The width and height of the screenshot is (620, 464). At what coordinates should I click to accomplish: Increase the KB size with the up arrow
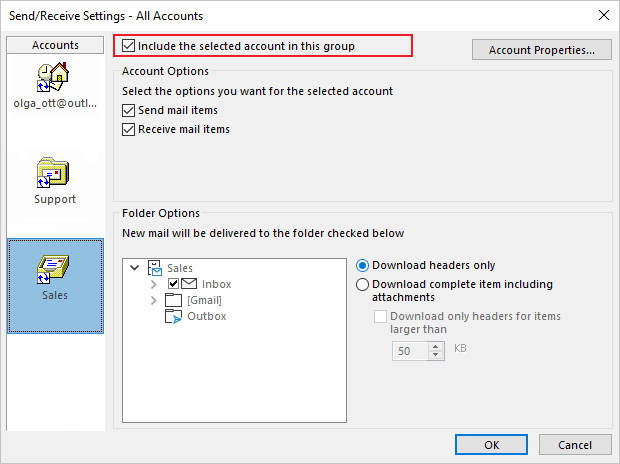[436, 347]
